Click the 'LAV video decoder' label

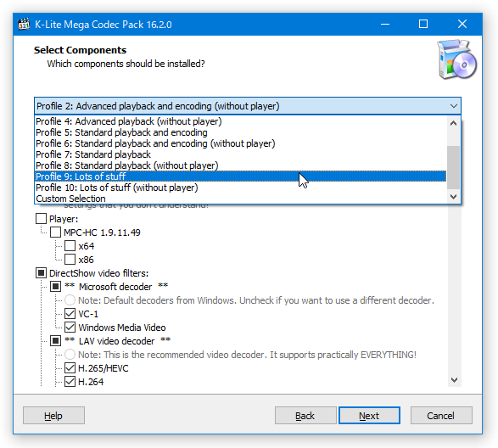pos(116,341)
